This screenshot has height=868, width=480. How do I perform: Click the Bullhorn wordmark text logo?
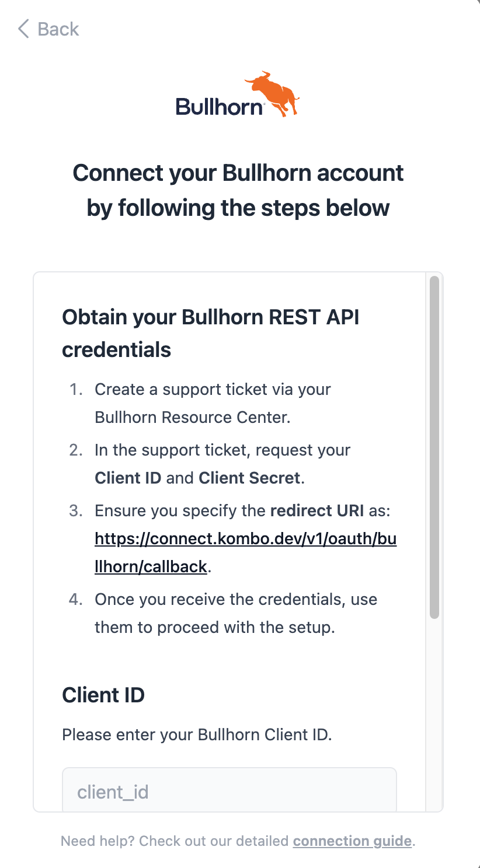[220, 106]
